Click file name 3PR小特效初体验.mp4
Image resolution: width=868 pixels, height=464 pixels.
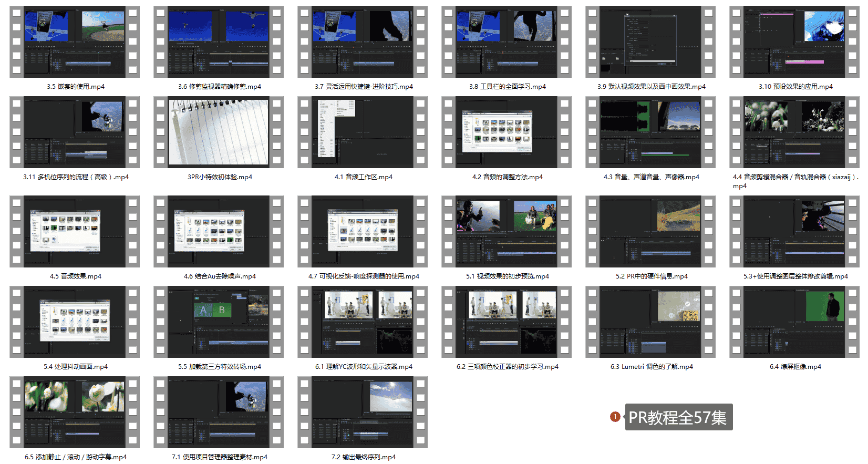pos(220,177)
